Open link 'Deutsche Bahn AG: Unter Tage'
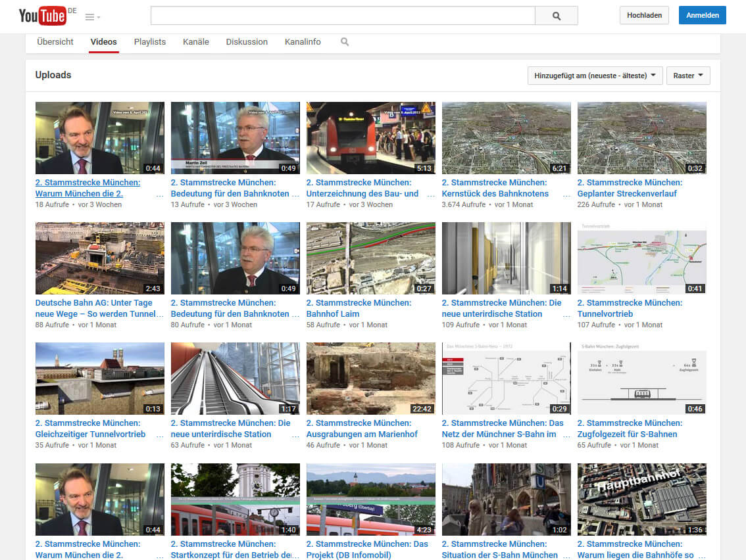 (x=93, y=303)
